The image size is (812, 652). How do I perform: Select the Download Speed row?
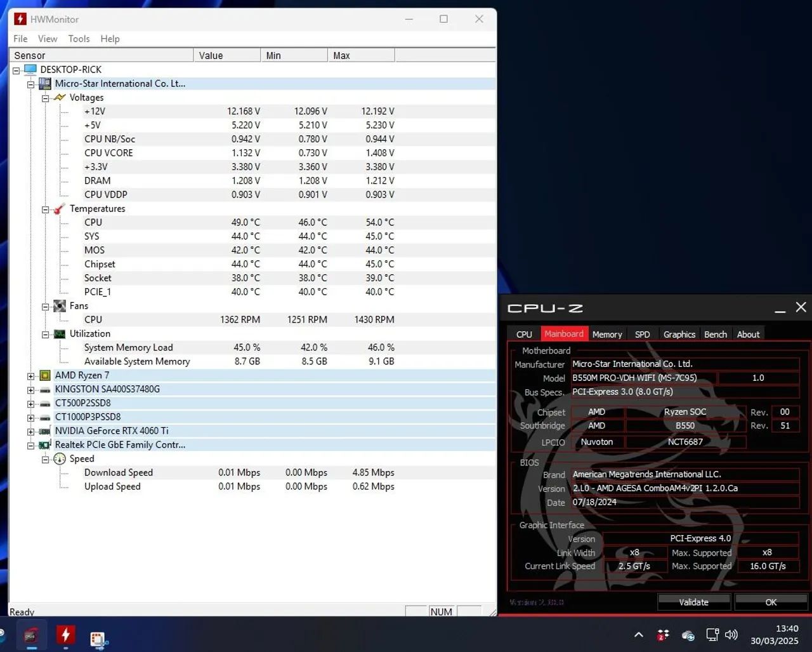point(252,472)
